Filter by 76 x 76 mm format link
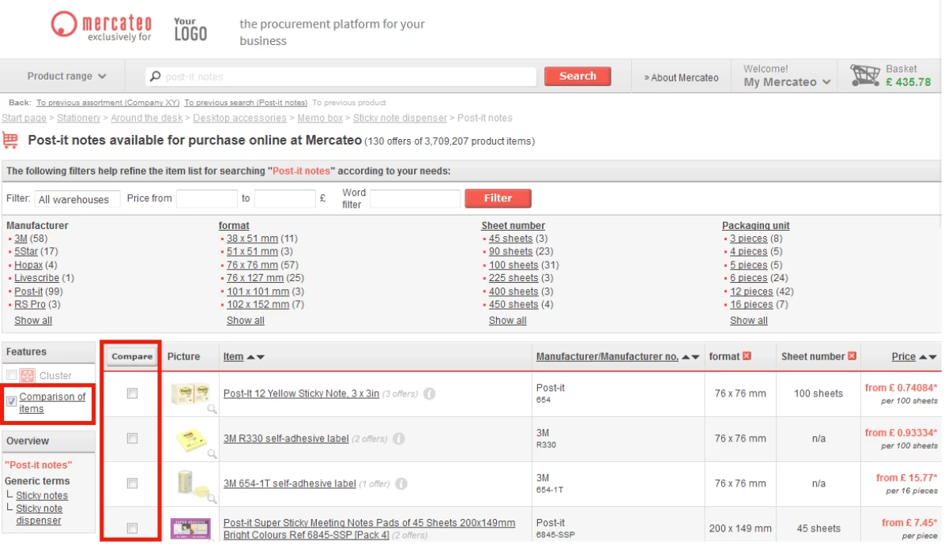The height and width of the screenshot is (560, 948). (x=252, y=265)
